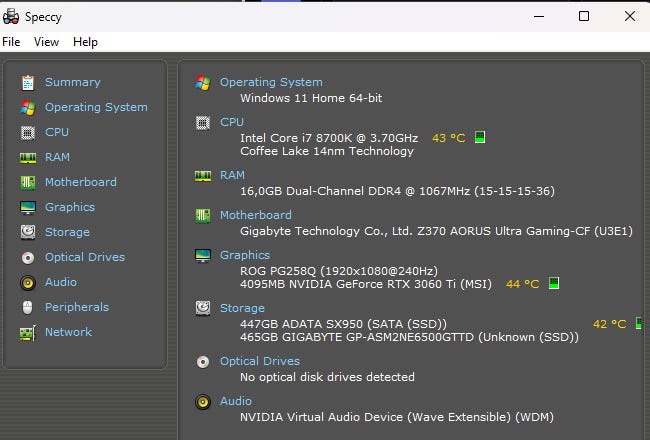This screenshot has width=650, height=440.
Task: Click the CPU temperature green status indicator
Action: [x=480, y=137]
